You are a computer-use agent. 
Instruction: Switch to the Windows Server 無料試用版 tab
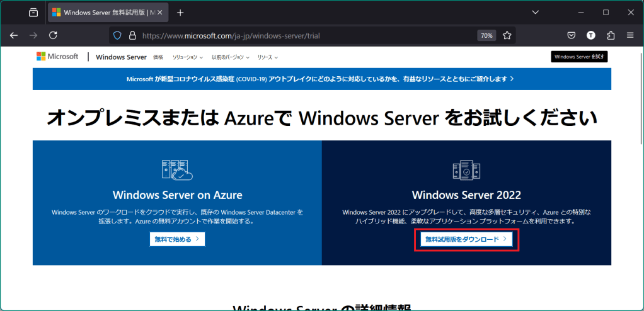(104, 13)
